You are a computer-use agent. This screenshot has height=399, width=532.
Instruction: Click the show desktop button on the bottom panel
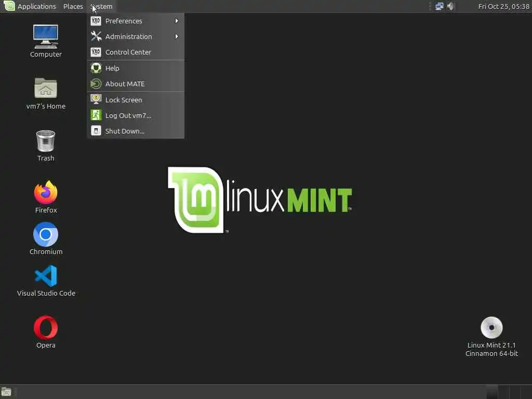point(6,392)
